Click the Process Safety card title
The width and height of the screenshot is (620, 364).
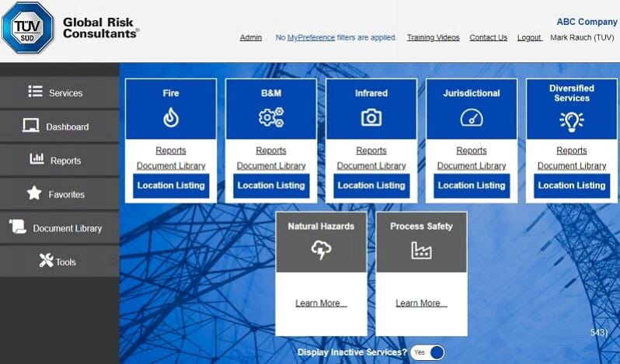point(422,226)
